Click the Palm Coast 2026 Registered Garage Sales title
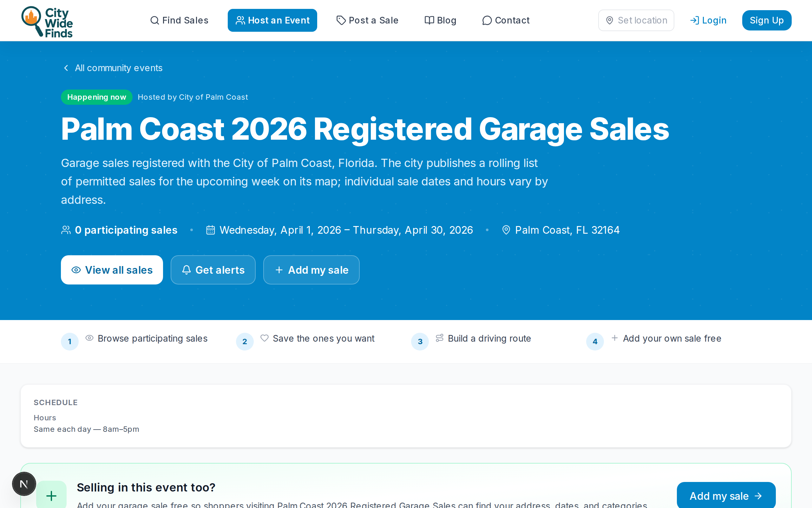Image resolution: width=812 pixels, height=508 pixels. point(365,129)
